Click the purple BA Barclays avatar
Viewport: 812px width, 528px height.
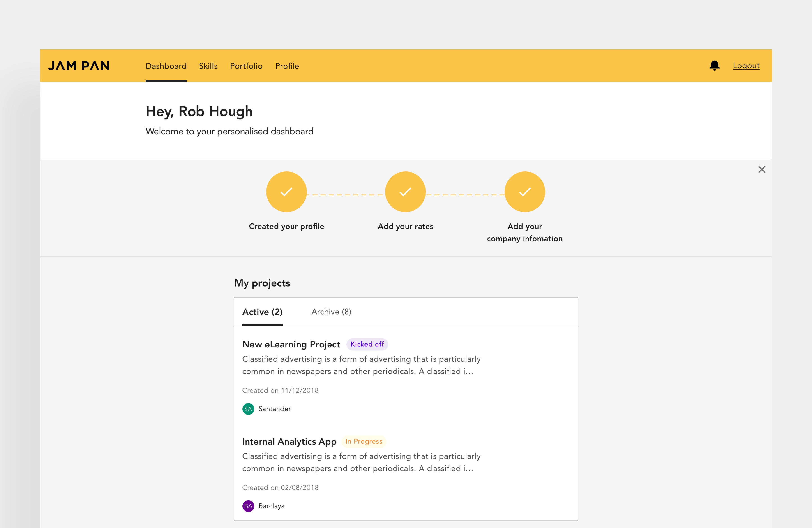[x=248, y=506]
